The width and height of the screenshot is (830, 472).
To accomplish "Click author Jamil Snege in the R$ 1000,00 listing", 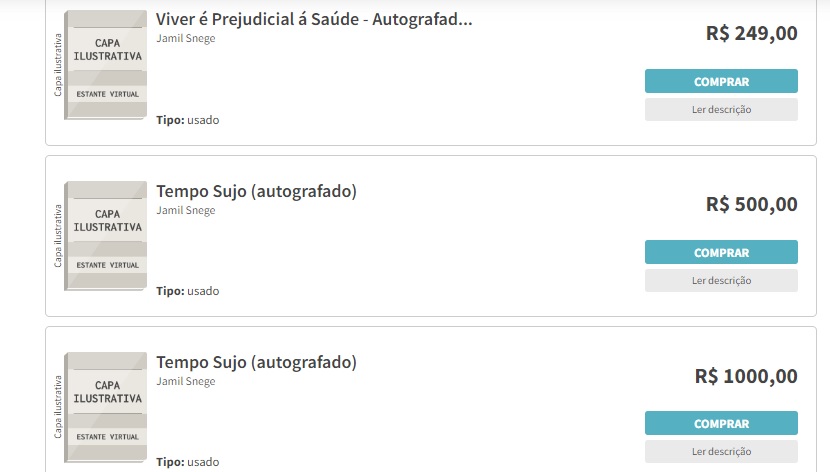I will tap(186, 381).
